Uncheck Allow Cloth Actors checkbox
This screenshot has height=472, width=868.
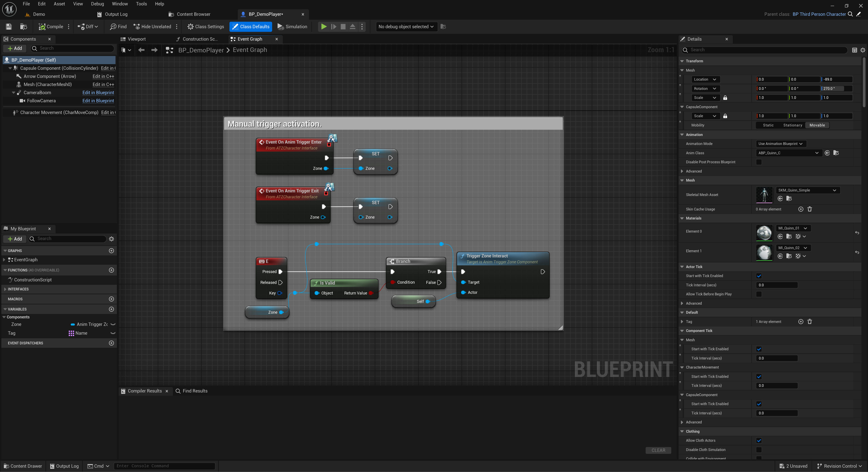759,440
